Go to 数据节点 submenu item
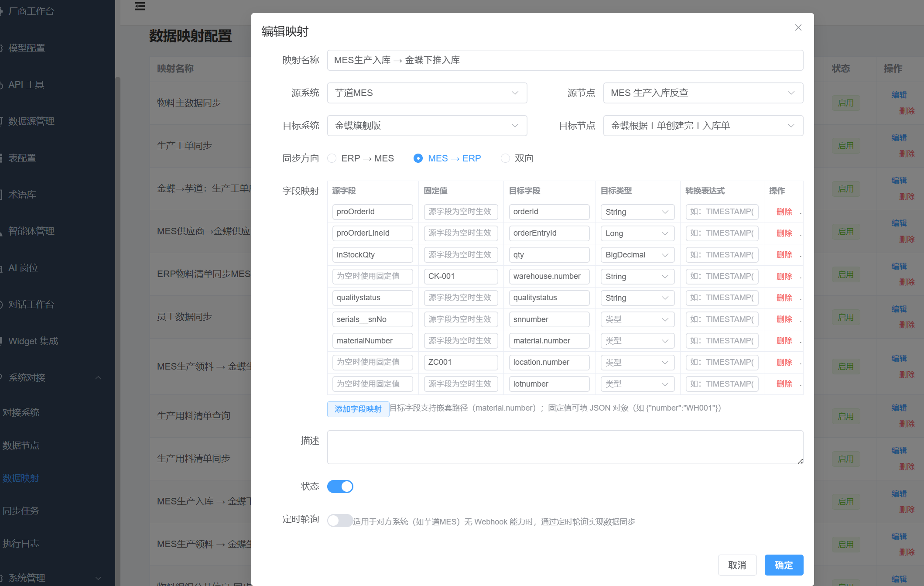This screenshot has height=586, width=924. tap(21, 445)
